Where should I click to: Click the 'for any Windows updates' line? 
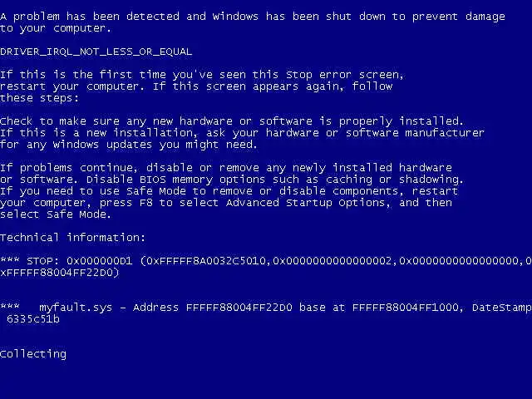click(129, 145)
